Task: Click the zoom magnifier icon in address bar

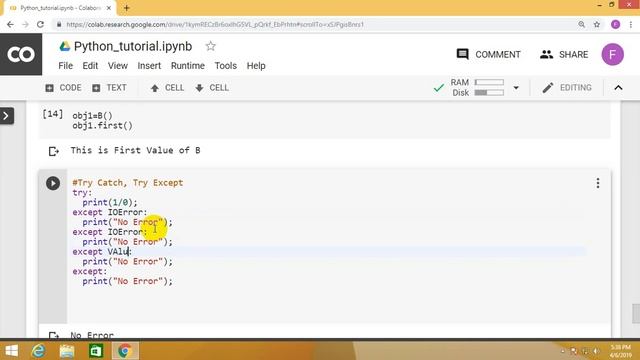Action: pos(582,24)
